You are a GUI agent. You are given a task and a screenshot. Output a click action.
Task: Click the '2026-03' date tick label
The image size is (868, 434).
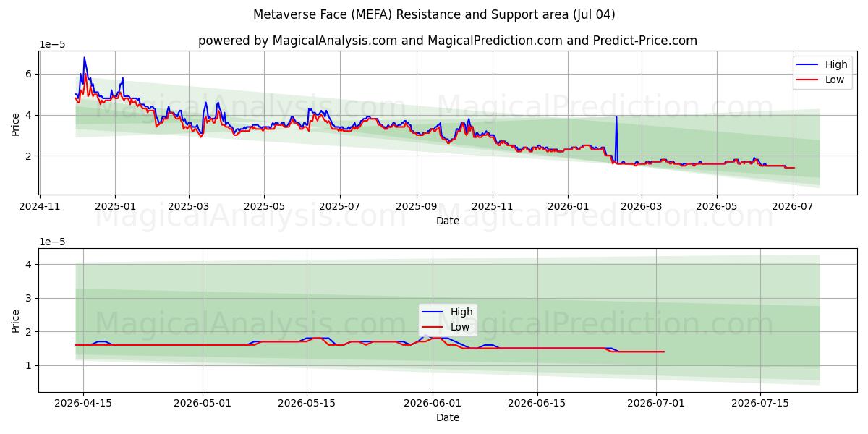(642, 207)
